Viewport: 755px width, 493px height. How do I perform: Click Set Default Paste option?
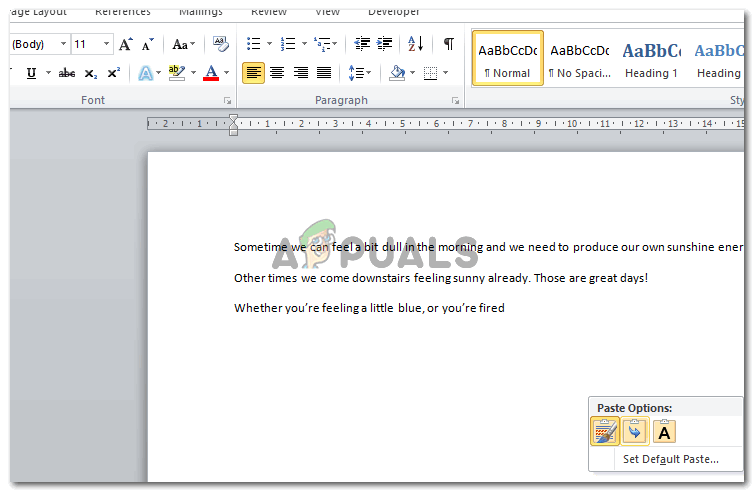point(670,459)
